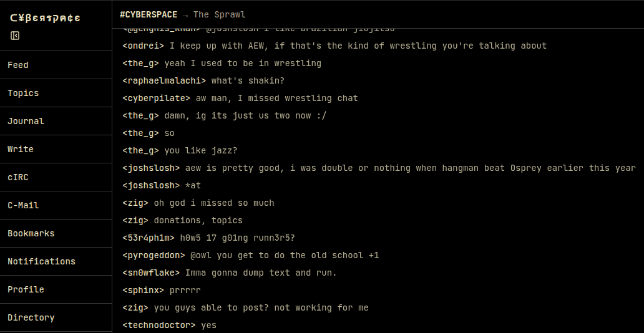Click the #CYBERSPACE channel name

(149, 14)
